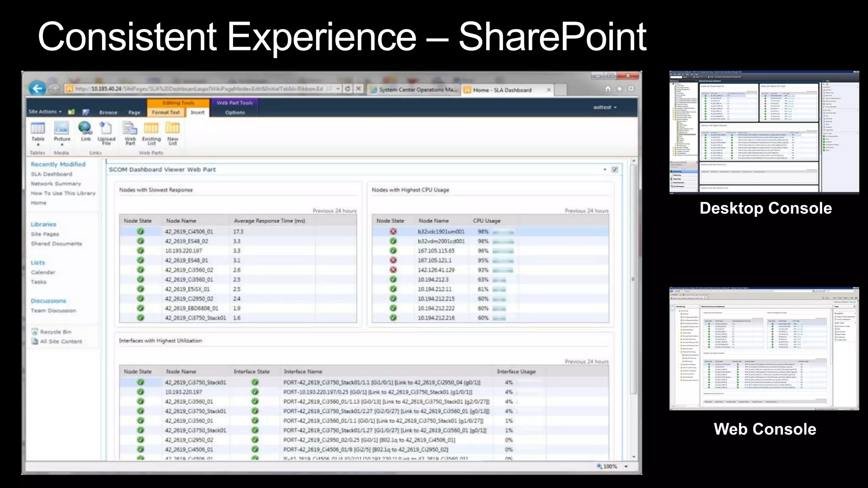
Task: Open the Web Part Tools Options tab
Action: [x=235, y=112]
